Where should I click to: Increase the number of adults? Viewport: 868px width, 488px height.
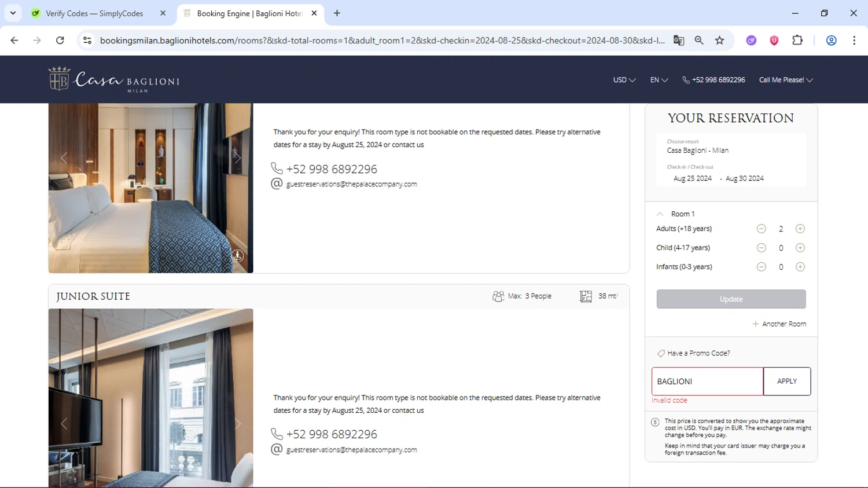(800, 229)
